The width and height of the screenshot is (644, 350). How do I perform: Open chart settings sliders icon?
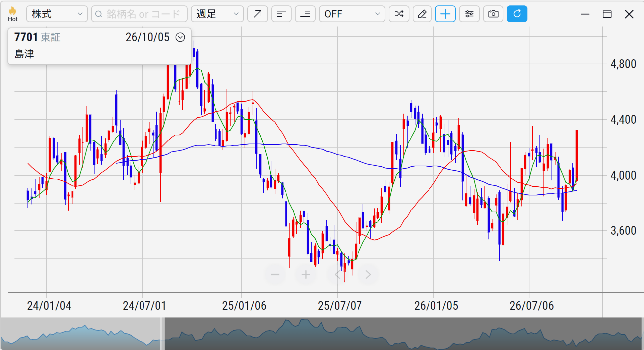coord(469,14)
